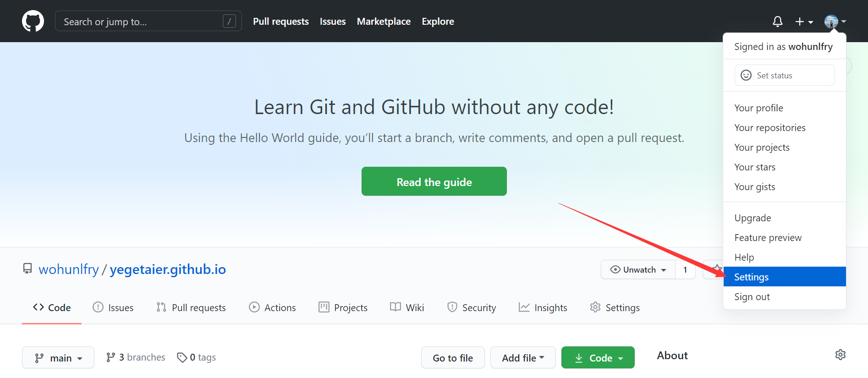Open the green Code download dropdown
The height and width of the screenshot is (378, 868).
[598, 358]
